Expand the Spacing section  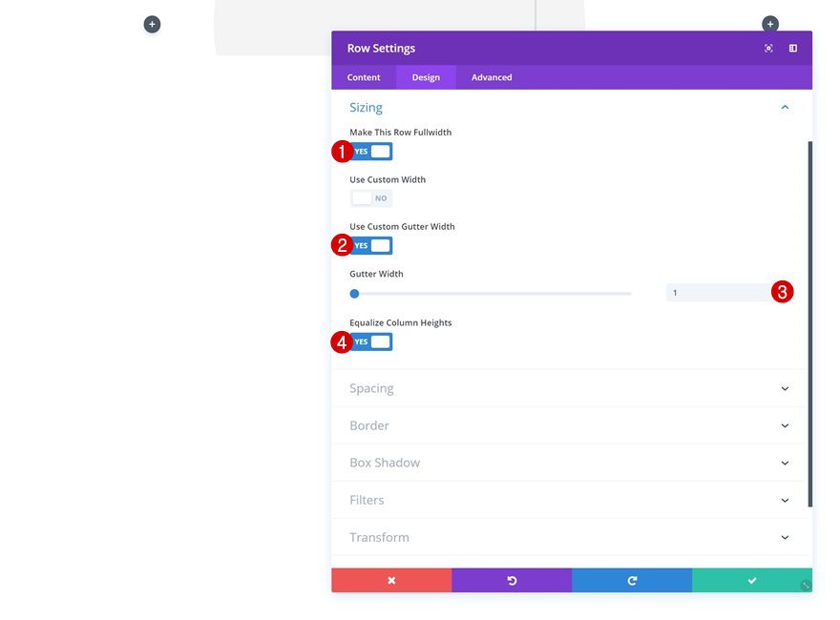(571, 388)
